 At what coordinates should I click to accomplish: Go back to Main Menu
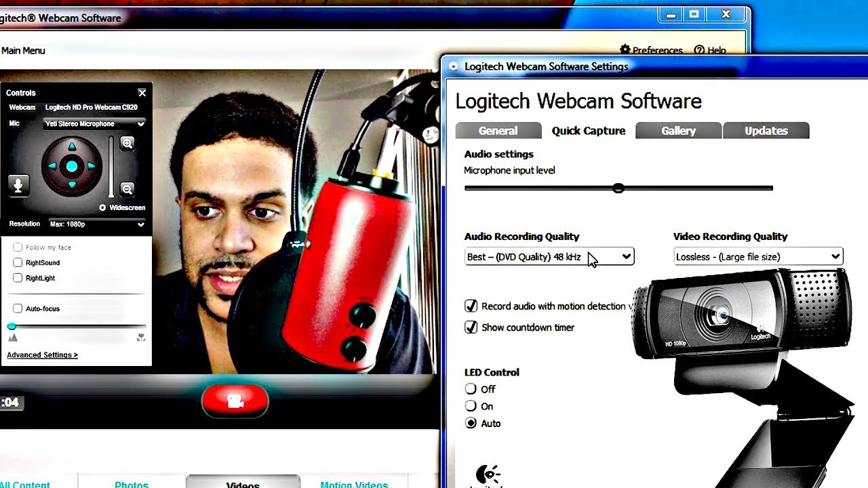pos(23,50)
